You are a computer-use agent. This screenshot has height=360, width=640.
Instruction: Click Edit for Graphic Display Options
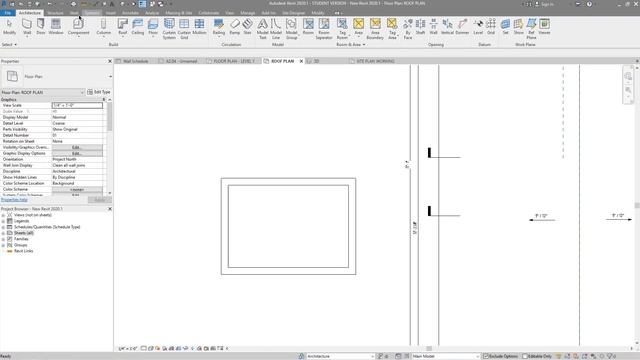pyautogui.click(x=77, y=153)
